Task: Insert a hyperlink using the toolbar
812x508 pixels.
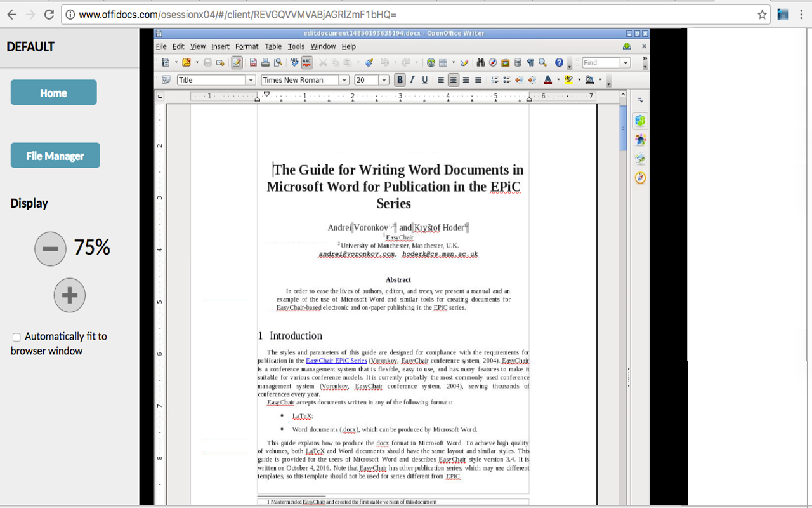Action: [x=431, y=62]
